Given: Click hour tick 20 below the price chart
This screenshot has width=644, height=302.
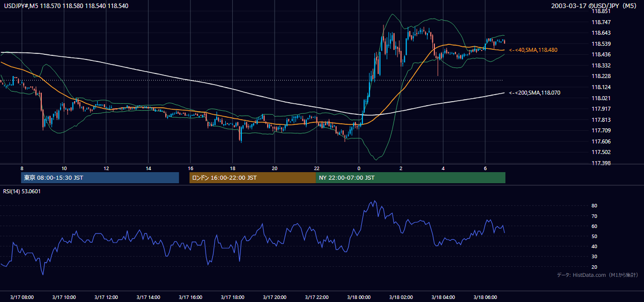Looking at the screenshot, I should pos(274,168).
